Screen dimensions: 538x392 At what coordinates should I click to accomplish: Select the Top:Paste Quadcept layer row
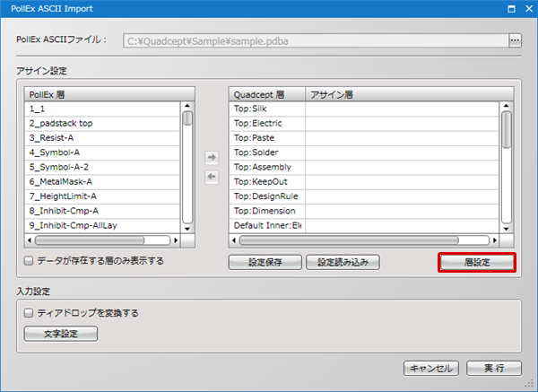(x=364, y=138)
